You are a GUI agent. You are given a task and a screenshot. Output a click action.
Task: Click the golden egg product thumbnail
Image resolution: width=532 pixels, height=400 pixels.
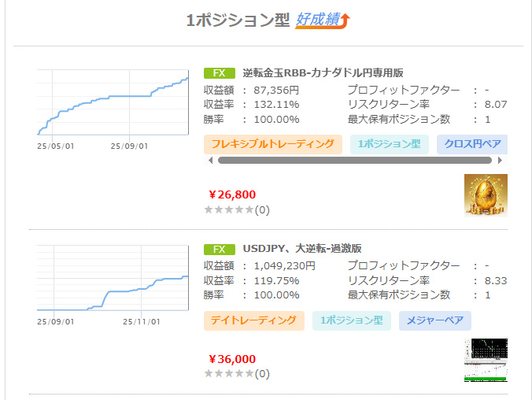click(x=486, y=195)
